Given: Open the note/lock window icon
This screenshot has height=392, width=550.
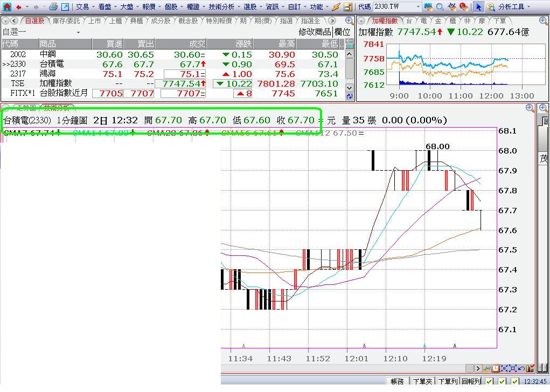Looking at the screenshot, I should (x=347, y=6).
